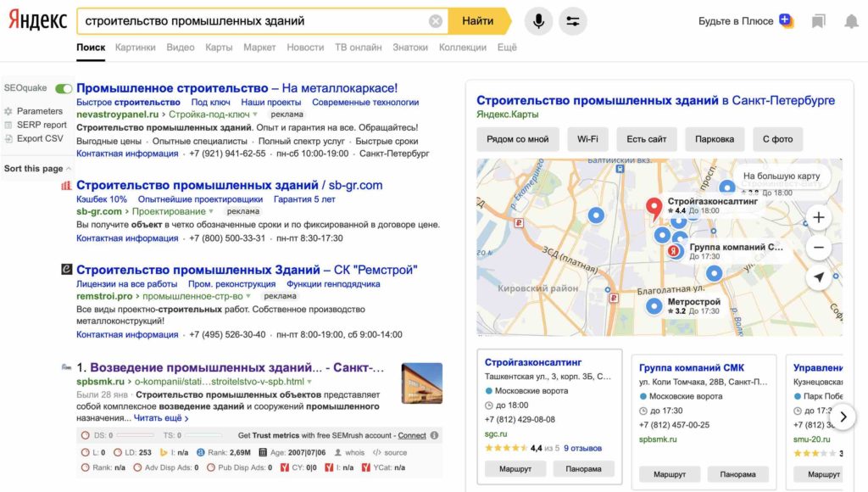Activate voice search microphone icon
The image size is (868, 492).
[x=538, y=21]
